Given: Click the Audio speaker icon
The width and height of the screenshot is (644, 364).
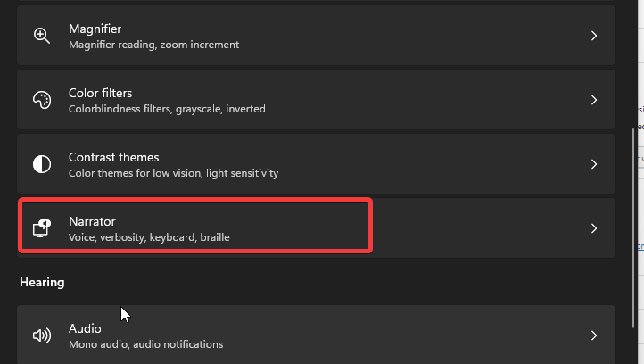Looking at the screenshot, I should (x=42, y=335).
